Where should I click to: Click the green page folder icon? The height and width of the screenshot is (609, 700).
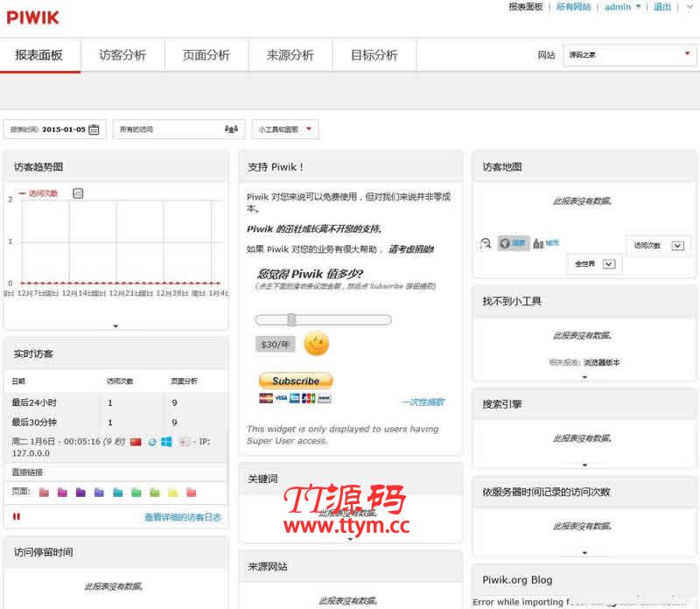point(136,493)
